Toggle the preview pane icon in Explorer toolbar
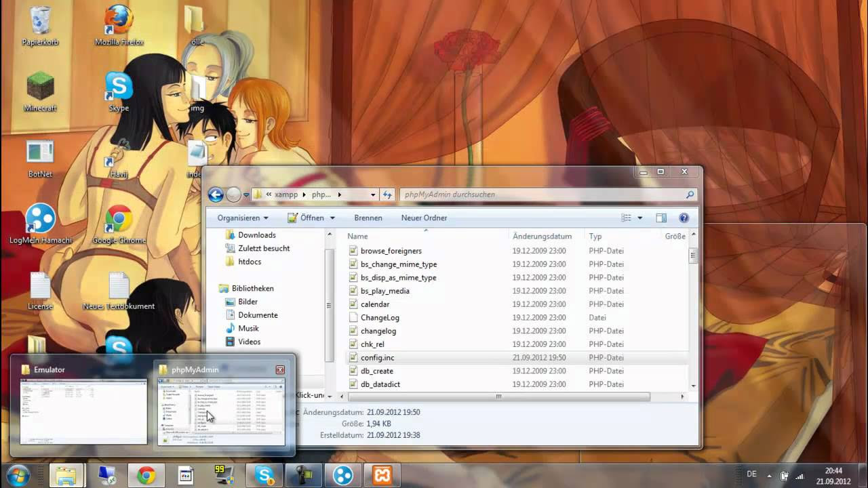Image resolution: width=868 pixels, height=488 pixels. click(x=661, y=218)
